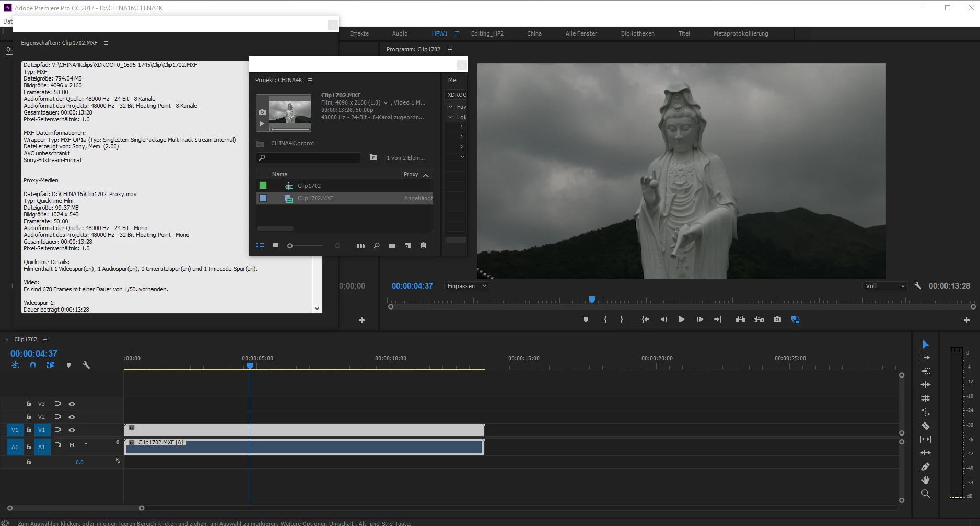Open the Projekt: CHINA4K panel menu
The height and width of the screenshot is (526, 980).
click(310, 80)
